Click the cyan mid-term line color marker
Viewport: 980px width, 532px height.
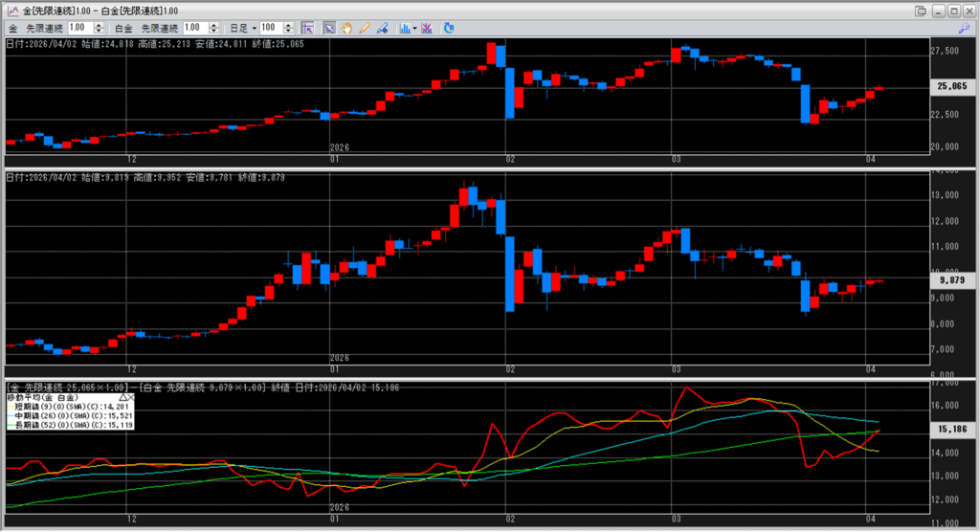pos(11,416)
